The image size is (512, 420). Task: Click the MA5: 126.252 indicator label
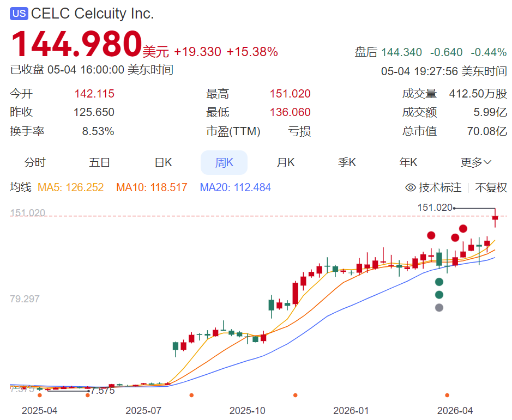point(70,187)
